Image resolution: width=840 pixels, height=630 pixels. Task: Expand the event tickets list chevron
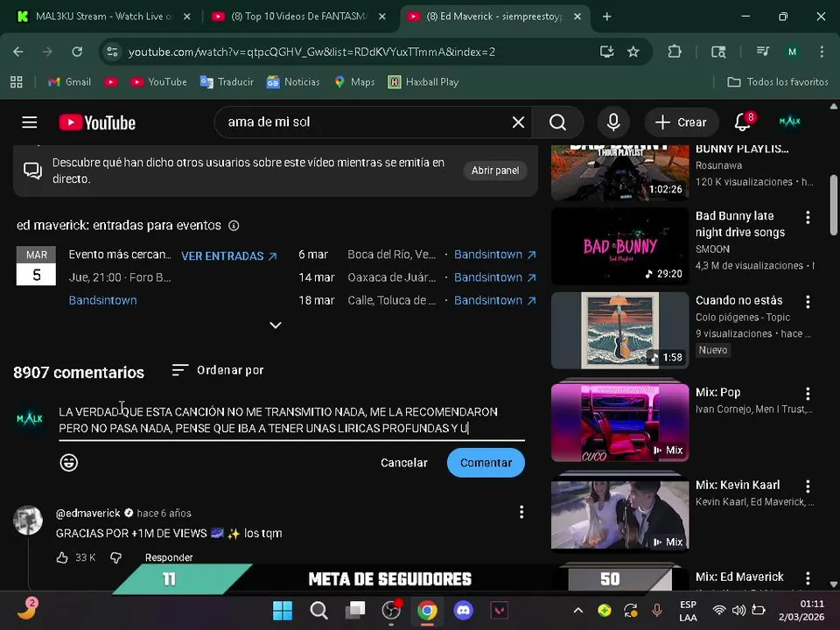pos(276,325)
